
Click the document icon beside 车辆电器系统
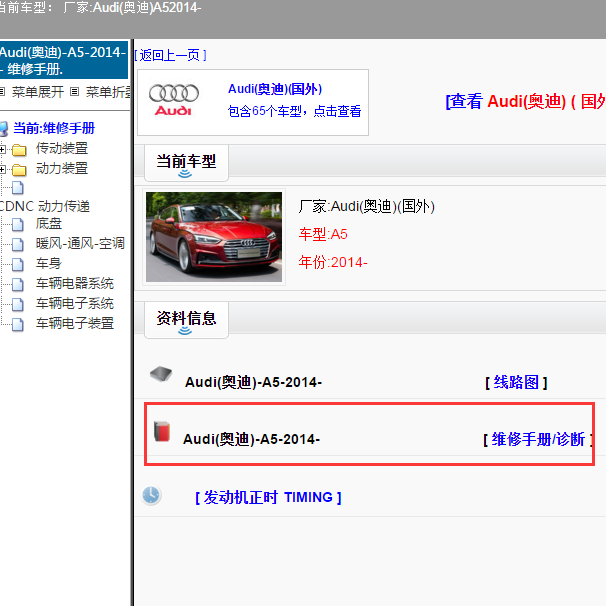pos(18,284)
